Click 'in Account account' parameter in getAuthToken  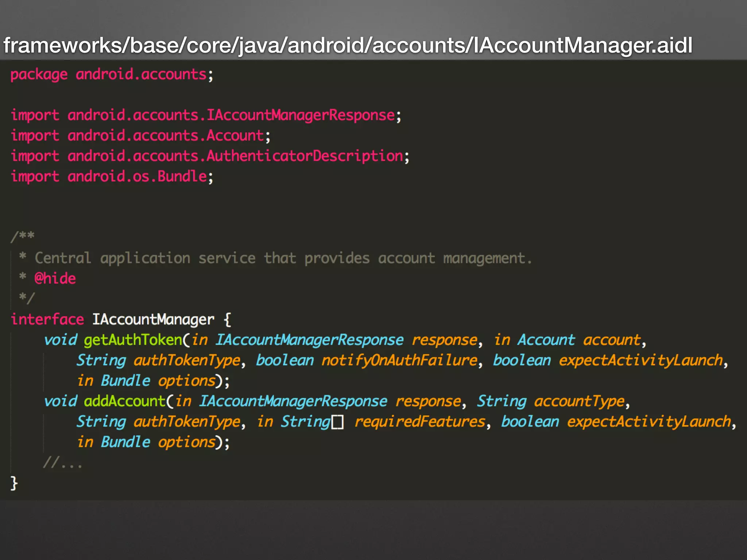pyautogui.click(x=568, y=340)
